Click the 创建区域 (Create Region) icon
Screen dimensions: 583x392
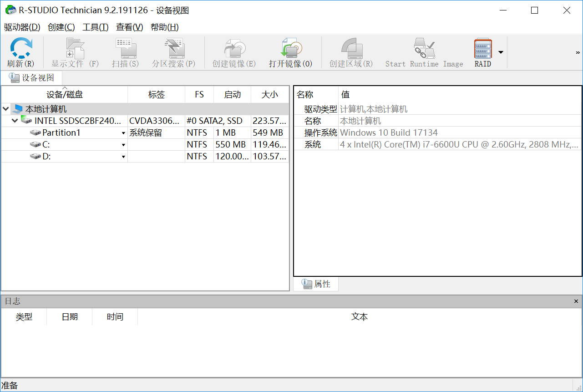[351, 47]
